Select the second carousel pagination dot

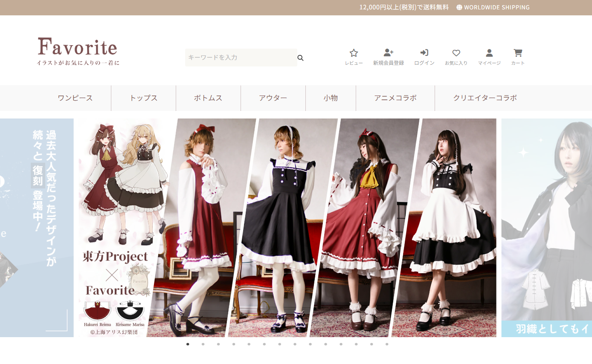pos(203,344)
